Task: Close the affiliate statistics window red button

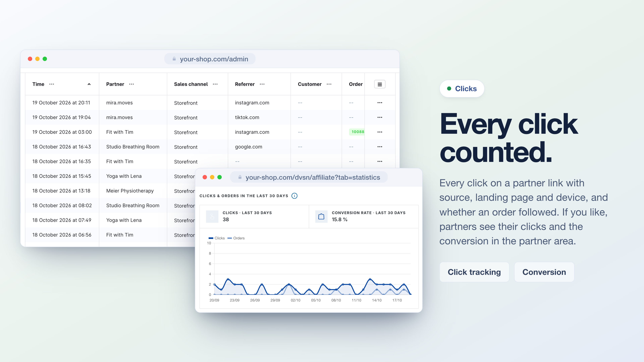Action: [205, 177]
